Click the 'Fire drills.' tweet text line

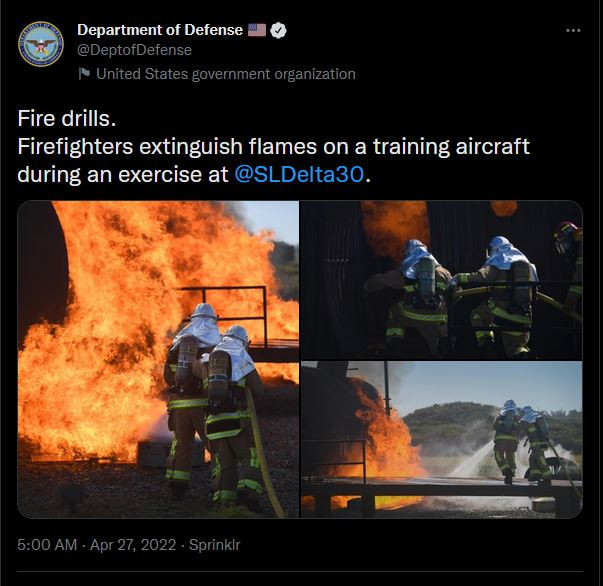pyautogui.click(x=67, y=118)
